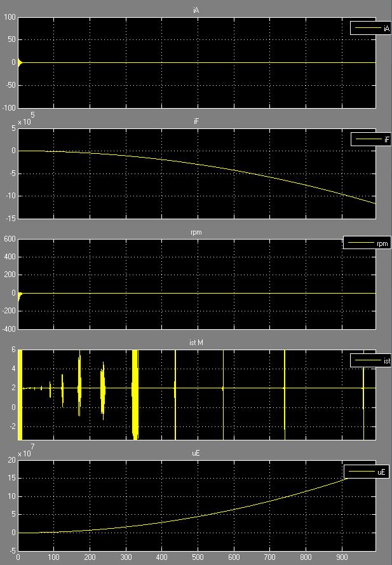Click the iA plot title text

coord(196,10)
